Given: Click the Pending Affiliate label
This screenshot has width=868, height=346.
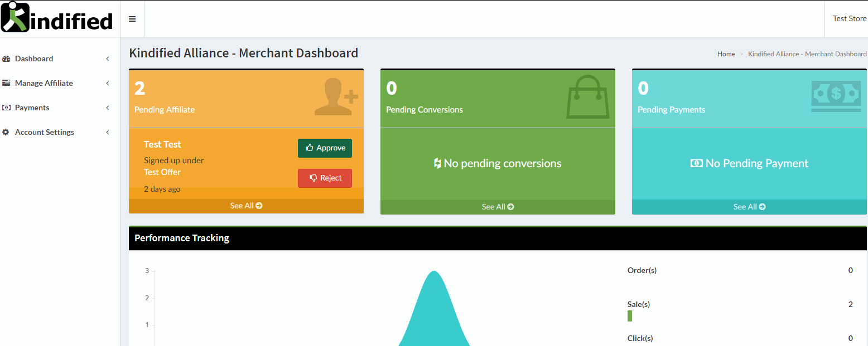Looking at the screenshot, I should [165, 110].
